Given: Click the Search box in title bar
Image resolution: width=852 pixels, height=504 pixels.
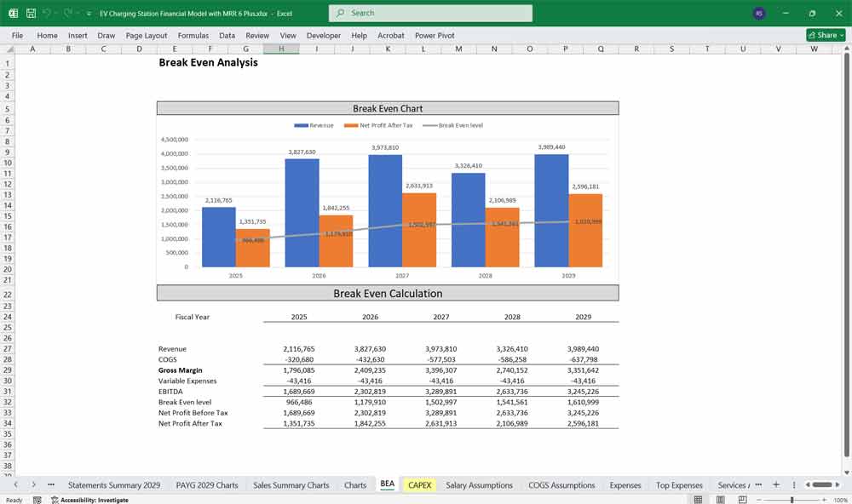Looking at the screenshot, I should 430,13.
